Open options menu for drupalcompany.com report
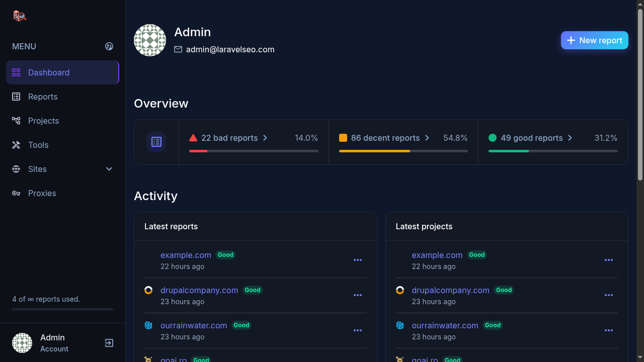The image size is (644, 362). [358, 295]
